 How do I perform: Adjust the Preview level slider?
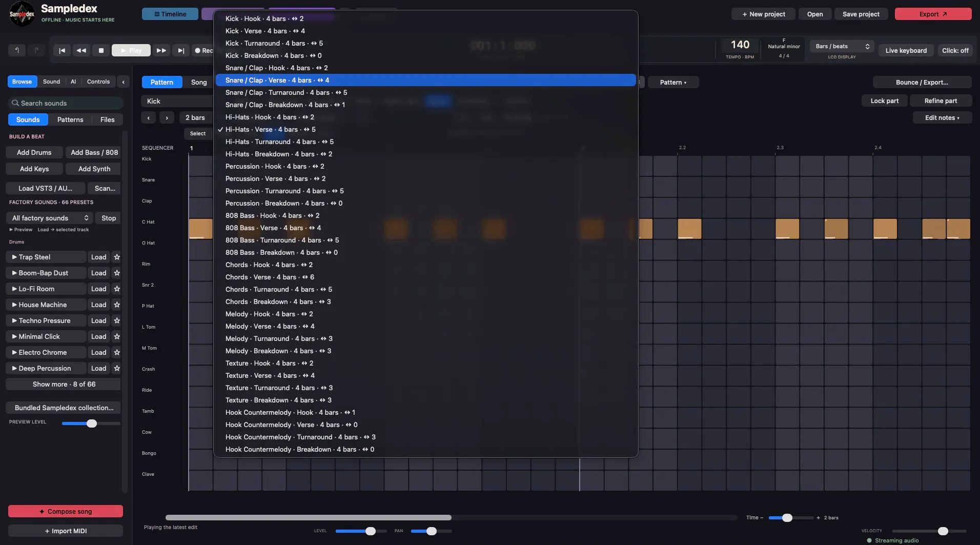click(x=91, y=423)
